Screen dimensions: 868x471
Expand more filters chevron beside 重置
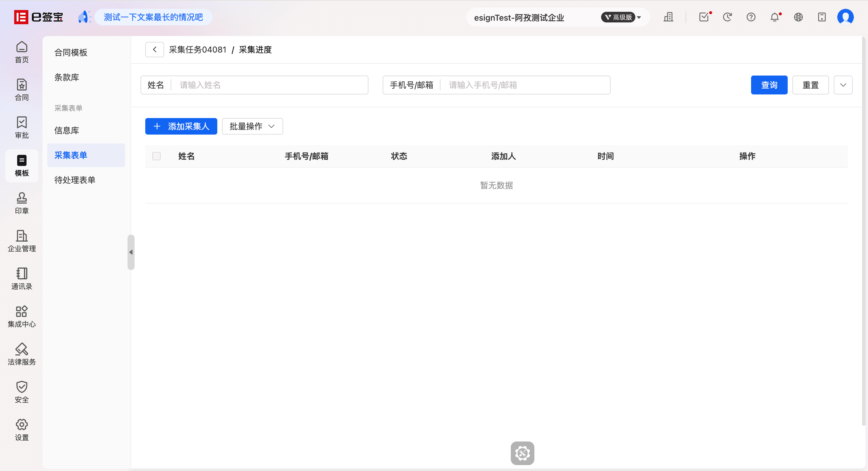coord(843,85)
